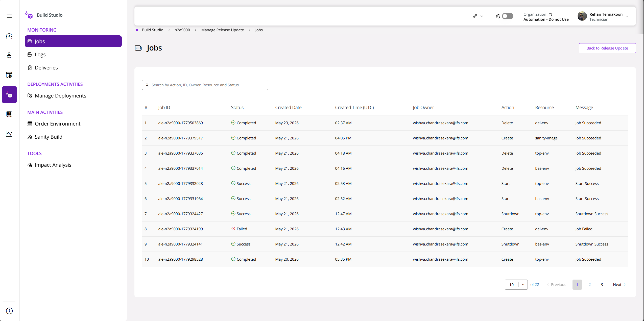The image size is (644, 321).
Task: Click the Status column header
Action: pos(237,108)
